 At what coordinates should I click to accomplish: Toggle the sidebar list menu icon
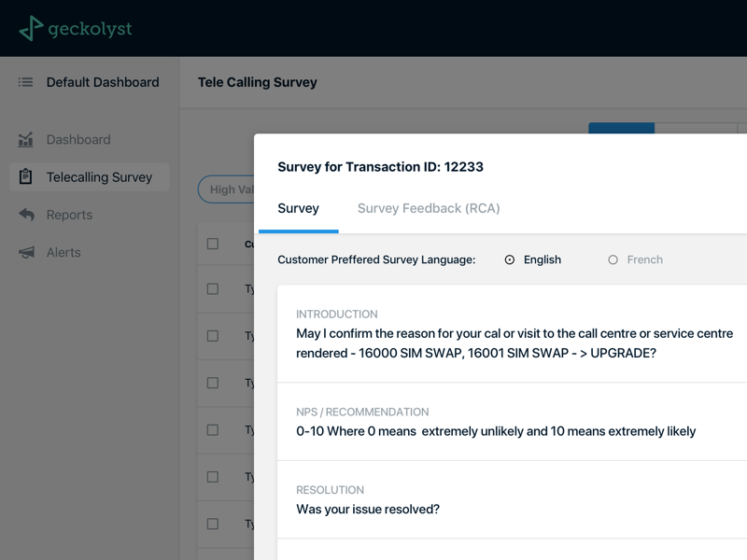[26, 82]
